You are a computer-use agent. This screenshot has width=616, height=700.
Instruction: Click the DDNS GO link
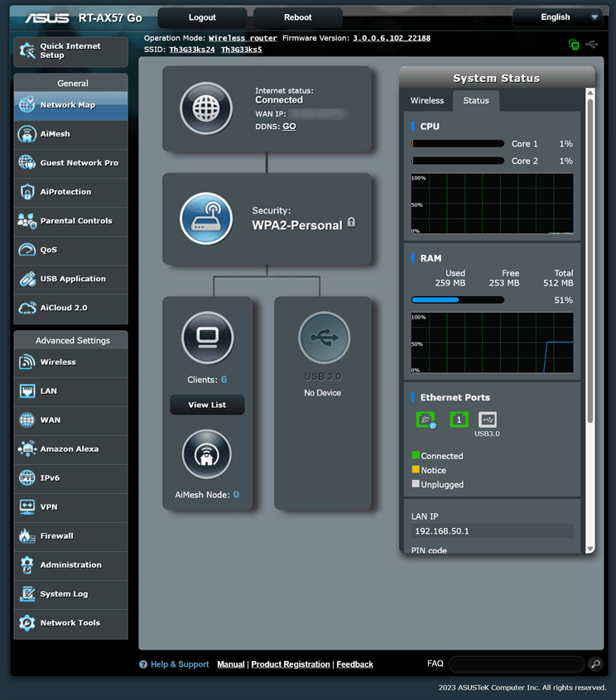(x=289, y=127)
